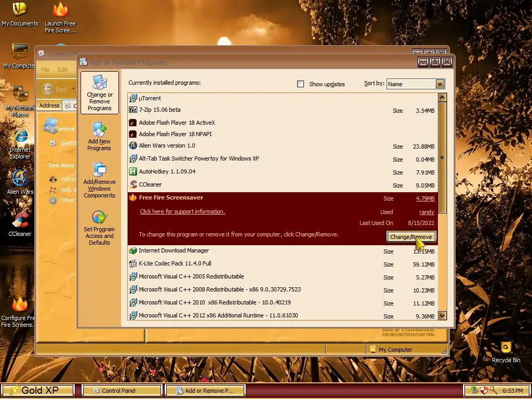Switch to Add or Remove Programs taskbar button
Viewport: 532px width, 399px height.
coord(205,391)
